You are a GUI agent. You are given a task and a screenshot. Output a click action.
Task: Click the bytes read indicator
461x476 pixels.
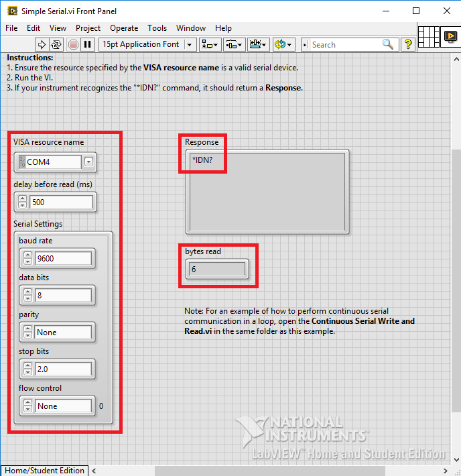point(216,269)
